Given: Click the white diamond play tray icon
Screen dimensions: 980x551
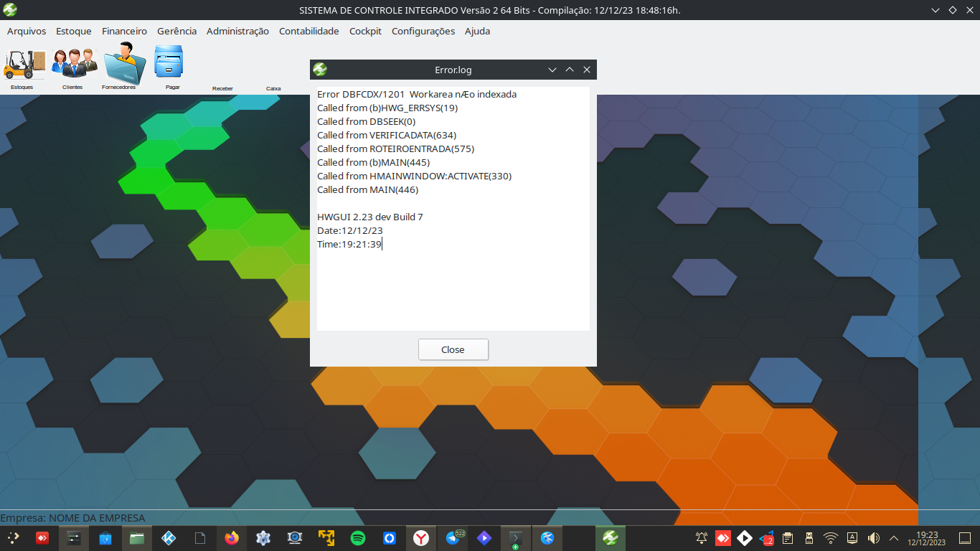Looking at the screenshot, I should pyautogui.click(x=745, y=537).
